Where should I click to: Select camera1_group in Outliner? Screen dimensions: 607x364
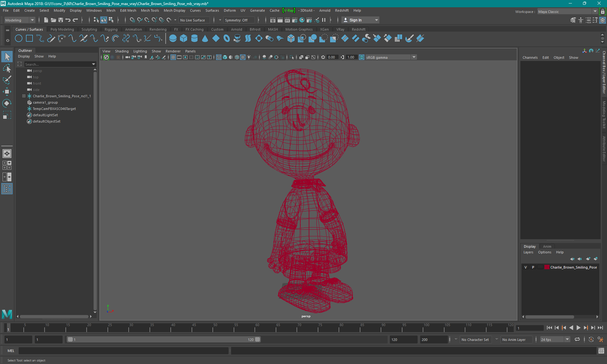(x=45, y=102)
